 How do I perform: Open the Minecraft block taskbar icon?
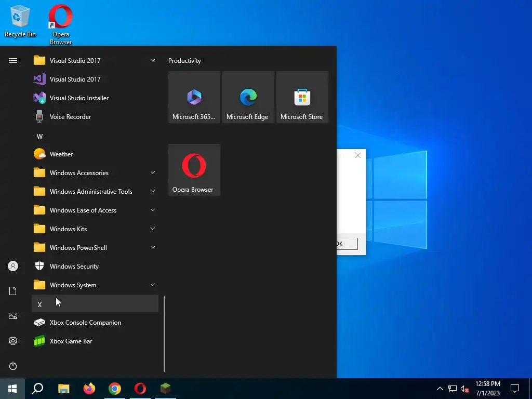coord(166,389)
